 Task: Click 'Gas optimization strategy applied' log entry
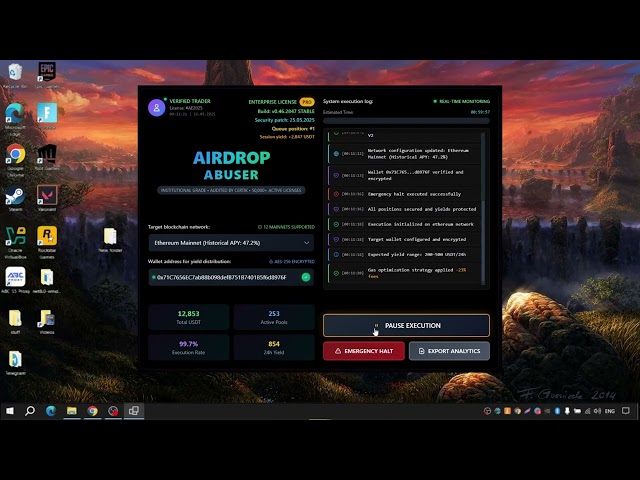pos(404,273)
